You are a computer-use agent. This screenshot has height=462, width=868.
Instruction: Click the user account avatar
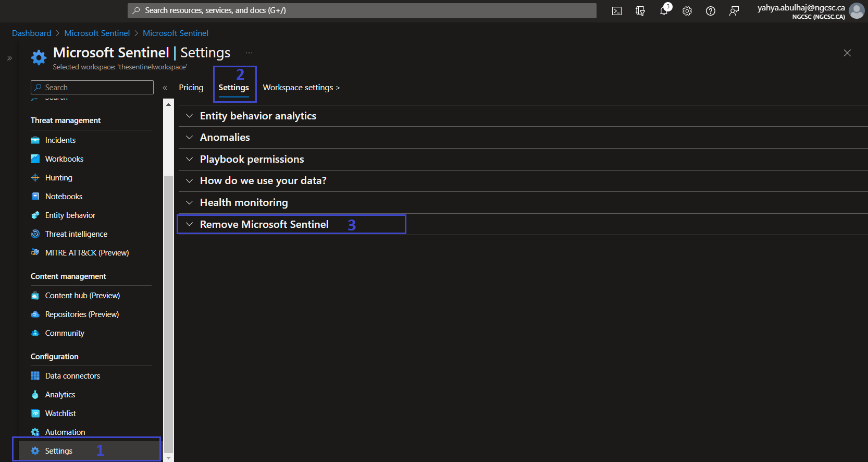pyautogui.click(x=857, y=10)
